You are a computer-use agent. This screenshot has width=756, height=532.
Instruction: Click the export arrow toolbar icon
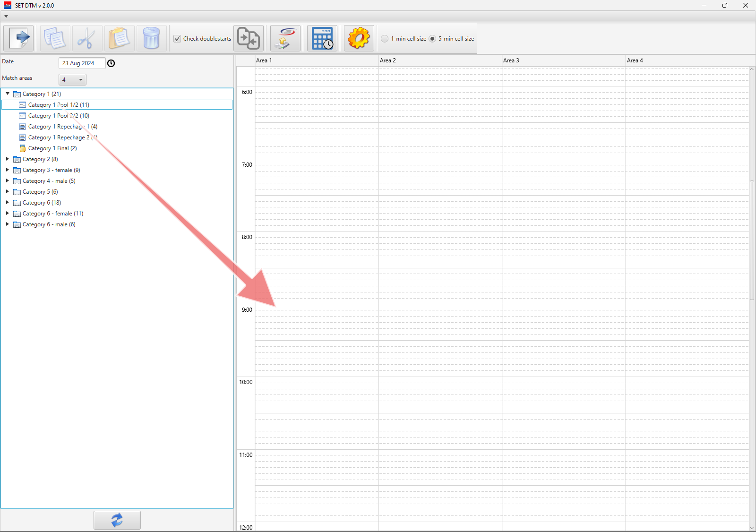tap(19, 38)
